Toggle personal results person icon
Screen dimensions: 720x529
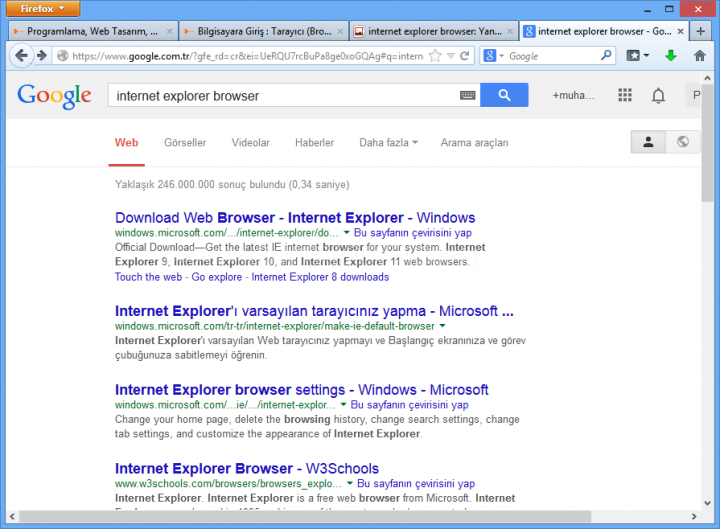click(x=648, y=142)
